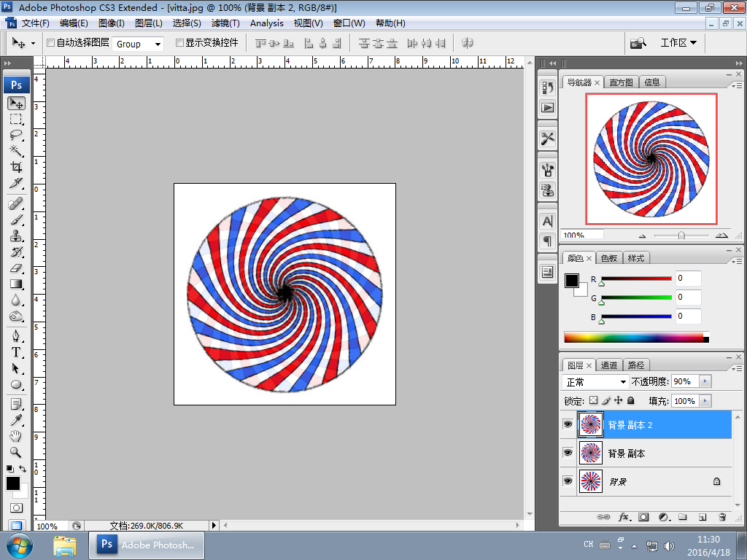Open the layer blend mode dropdown

(x=595, y=382)
